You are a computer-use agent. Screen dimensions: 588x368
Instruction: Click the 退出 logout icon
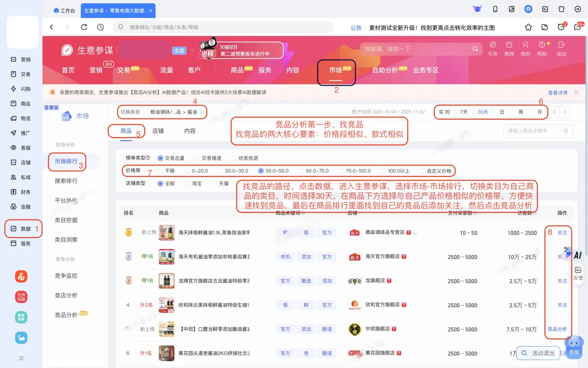561,48
